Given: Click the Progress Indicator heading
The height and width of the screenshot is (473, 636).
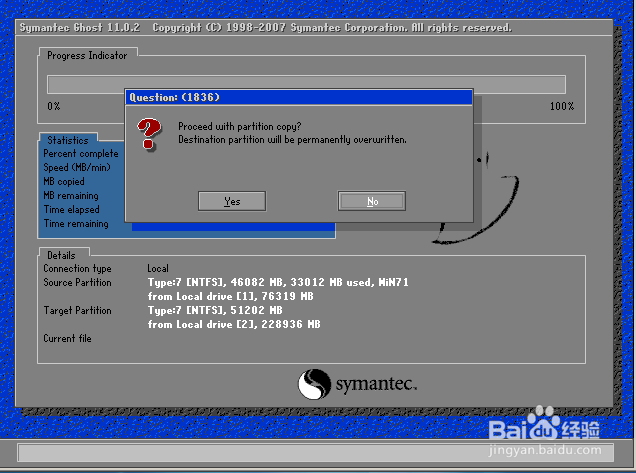Looking at the screenshot, I should pyautogui.click(x=87, y=55).
